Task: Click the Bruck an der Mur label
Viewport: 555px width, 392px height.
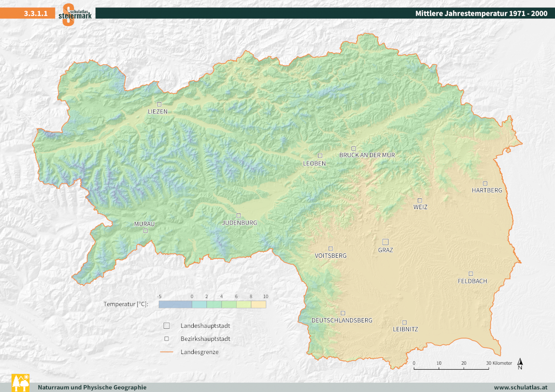Action: pos(367,155)
